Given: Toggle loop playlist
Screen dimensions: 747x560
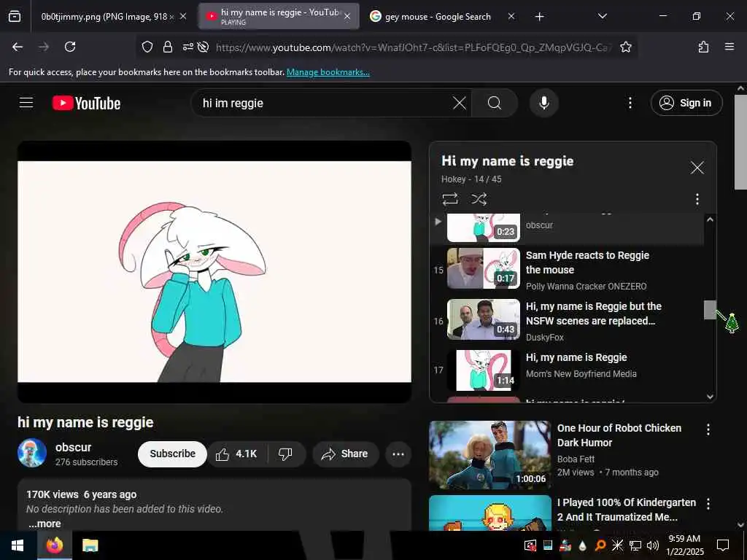Looking at the screenshot, I should tap(449, 198).
